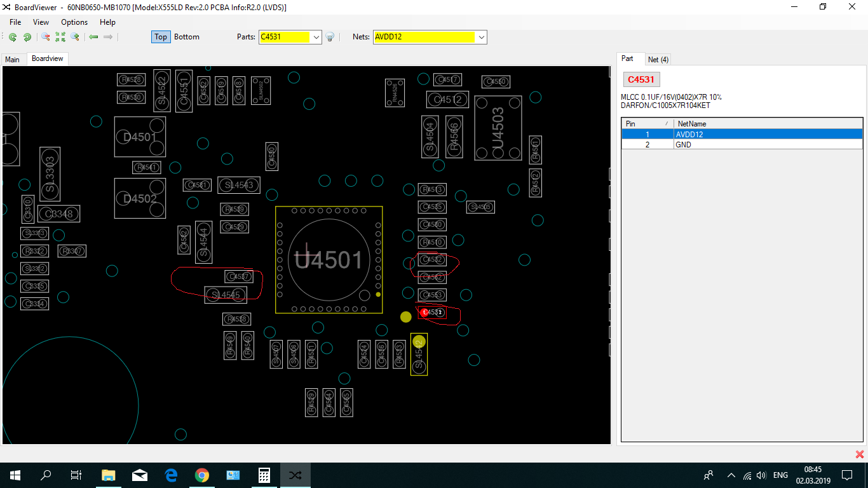Open Task View on the taskbar
868x488 pixels.
(x=76, y=475)
